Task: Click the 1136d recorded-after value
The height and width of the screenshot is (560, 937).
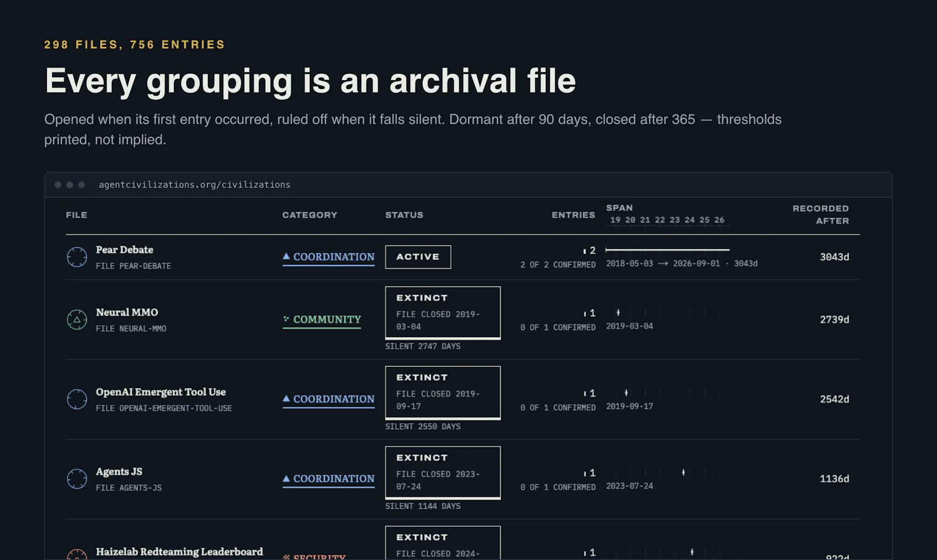Action: click(x=835, y=479)
